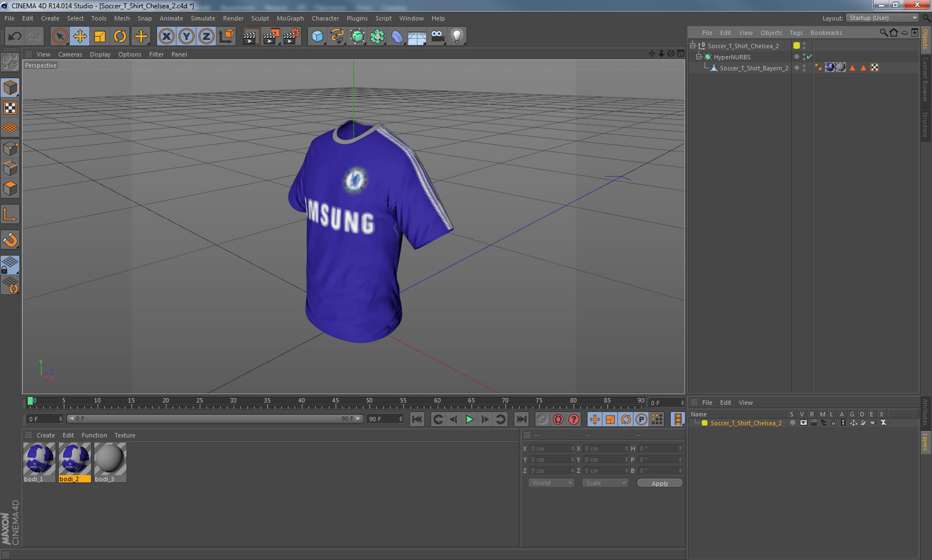Select Soccer_T_Shirt_Bayern_2 object

753,68
